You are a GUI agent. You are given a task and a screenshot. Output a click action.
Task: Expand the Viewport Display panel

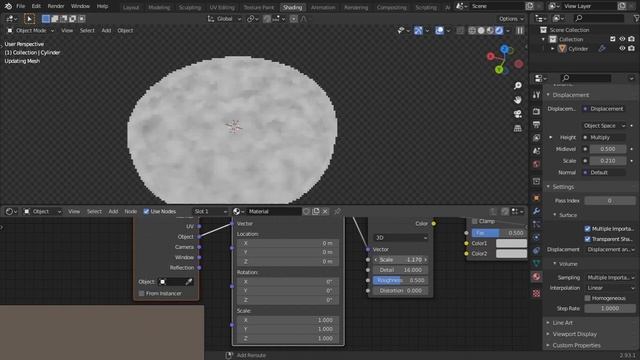click(575, 334)
